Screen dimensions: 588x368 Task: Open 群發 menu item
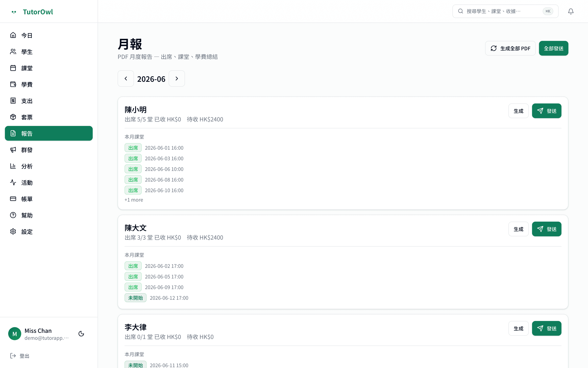[49, 150]
